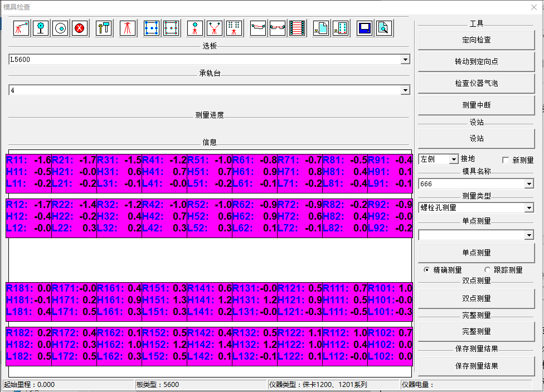Select the red-dotted rectangle icon
Screen dimensions: 544x392
point(171,28)
